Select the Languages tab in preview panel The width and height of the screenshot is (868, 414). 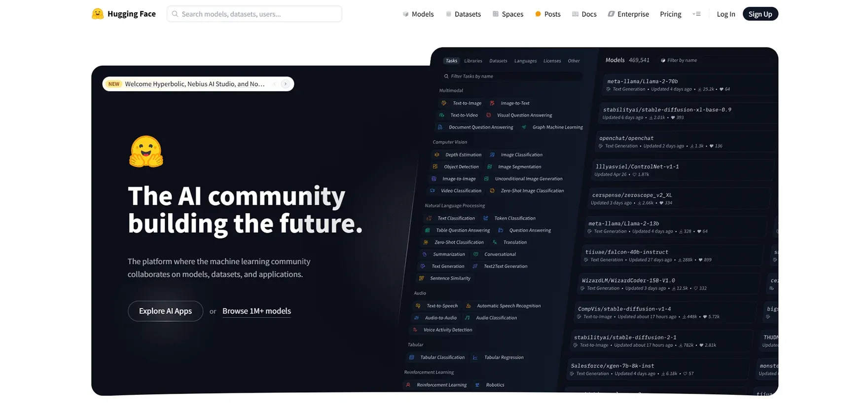point(525,61)
